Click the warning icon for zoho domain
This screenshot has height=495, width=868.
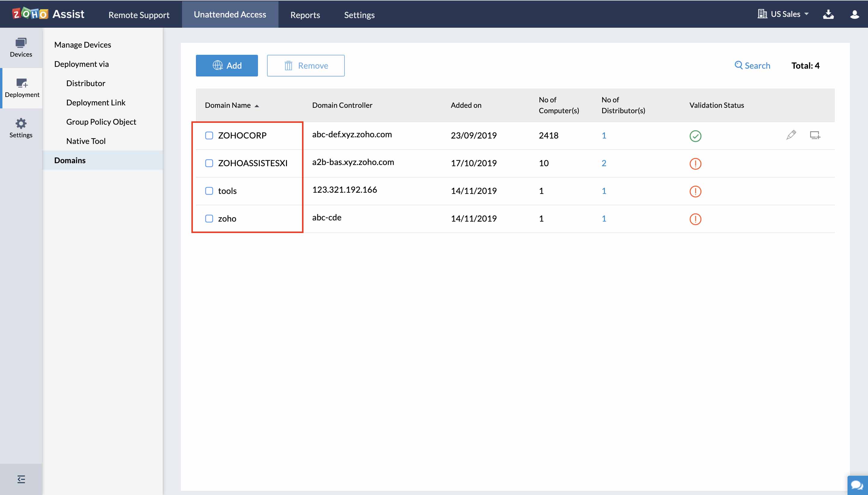tap(695, 219)
